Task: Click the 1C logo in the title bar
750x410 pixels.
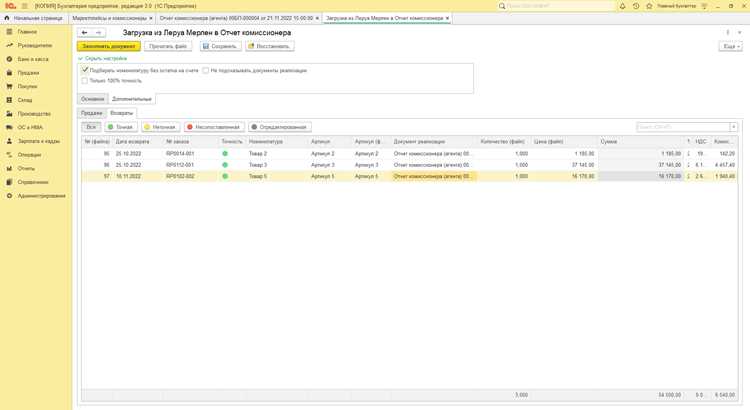Action: (10, 6)
